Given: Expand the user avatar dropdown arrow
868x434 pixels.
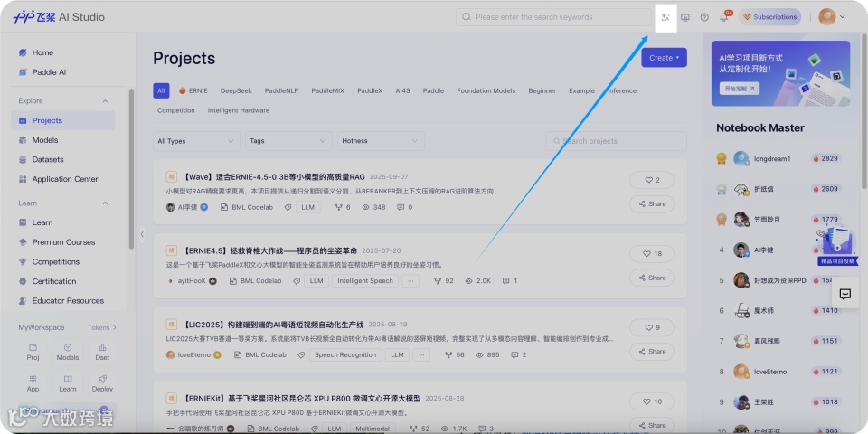Looking at the screenshot, I should click(843, 17).
